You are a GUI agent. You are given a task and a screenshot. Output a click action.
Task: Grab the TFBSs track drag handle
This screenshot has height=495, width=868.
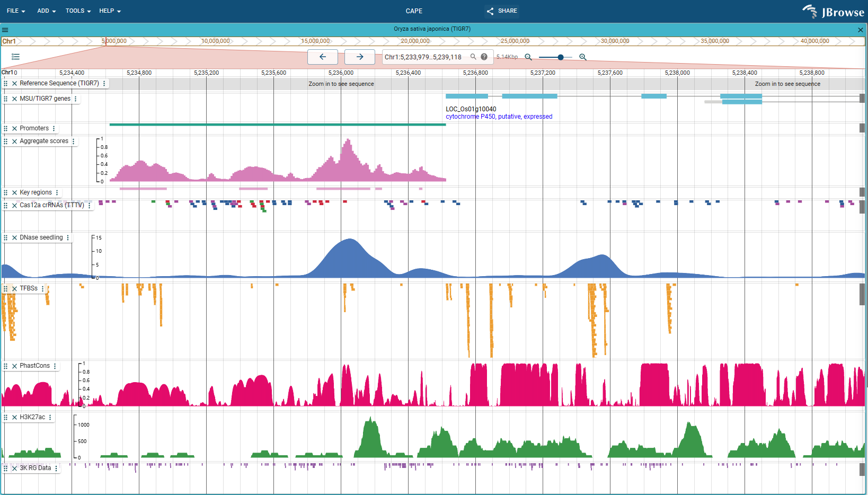pos(6,289)
